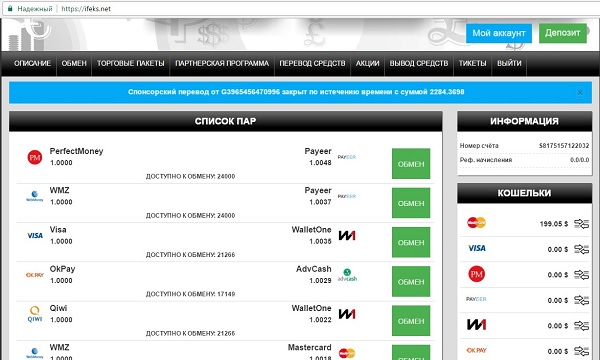Click transfer arrows icon for PerfectMoney wallet

582,275
